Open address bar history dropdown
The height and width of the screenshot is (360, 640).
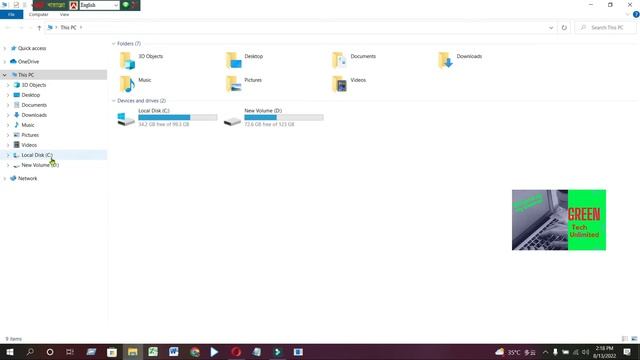(x=551, y=28)
